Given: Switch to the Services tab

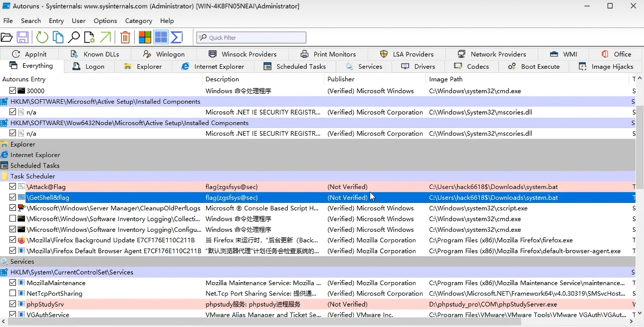Looking at the screenshot, I should point(364,66).
